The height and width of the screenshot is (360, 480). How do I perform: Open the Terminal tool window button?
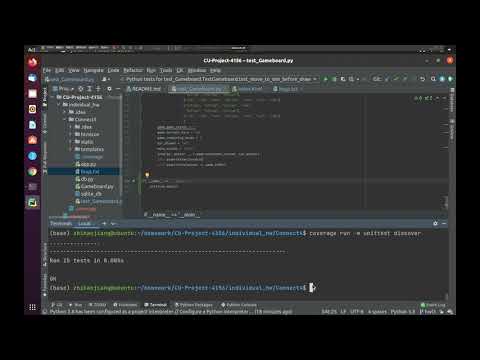point(155,305)
